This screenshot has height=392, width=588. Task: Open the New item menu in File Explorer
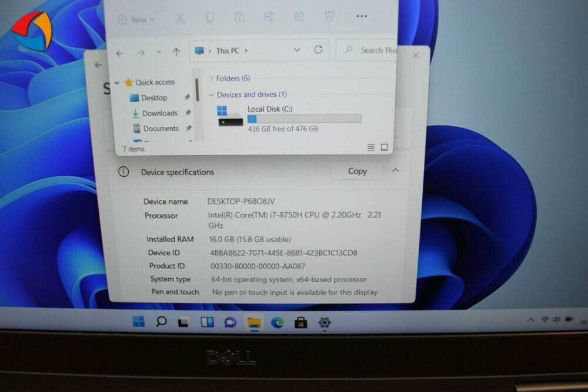136,19
